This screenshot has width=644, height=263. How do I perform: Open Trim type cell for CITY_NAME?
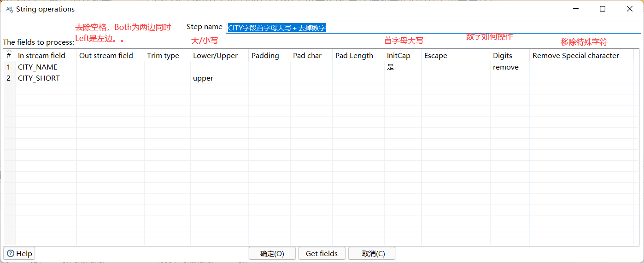[x=167, y=67]
